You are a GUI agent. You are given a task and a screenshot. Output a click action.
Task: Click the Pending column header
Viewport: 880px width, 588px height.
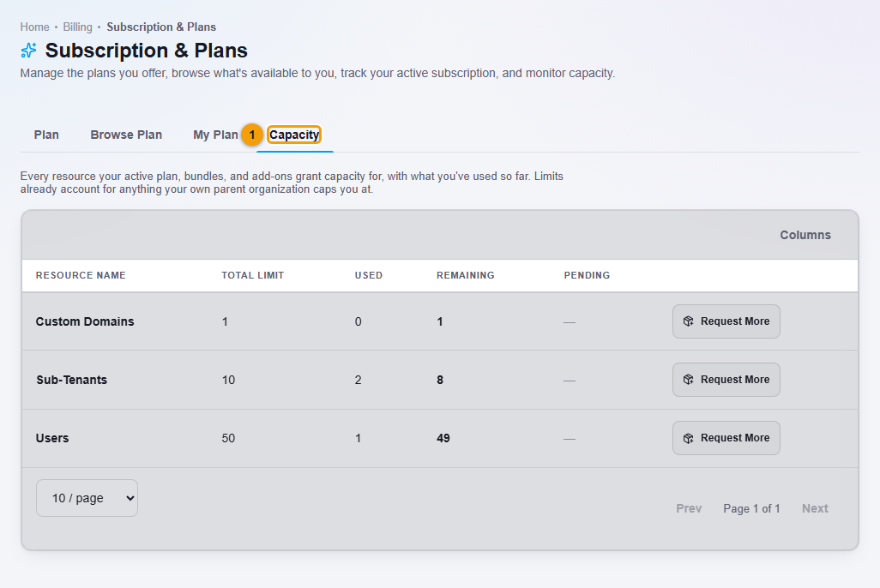click(587, 275)
